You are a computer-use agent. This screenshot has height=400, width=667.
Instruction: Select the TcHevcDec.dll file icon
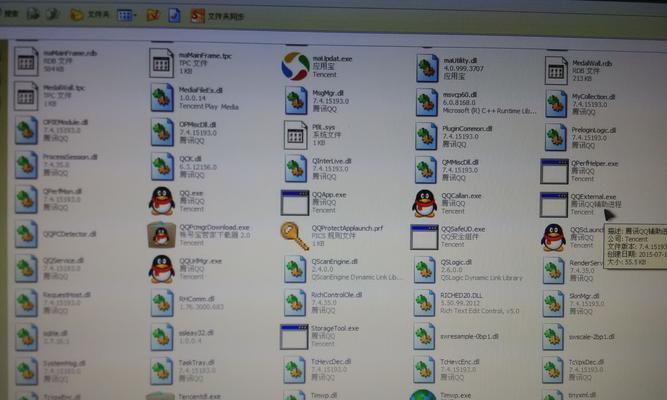294,369
